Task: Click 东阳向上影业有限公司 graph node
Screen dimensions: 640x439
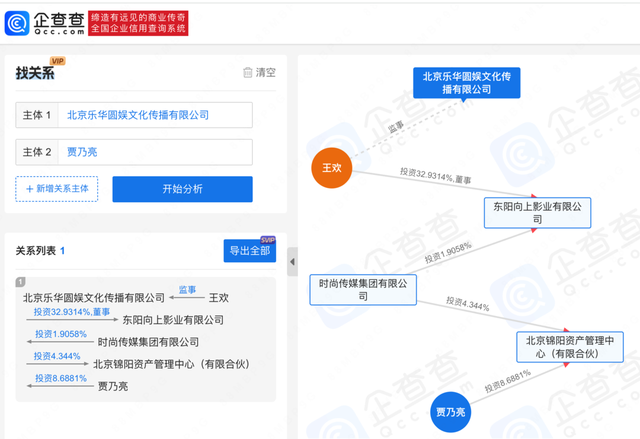Action: point(538,213)
